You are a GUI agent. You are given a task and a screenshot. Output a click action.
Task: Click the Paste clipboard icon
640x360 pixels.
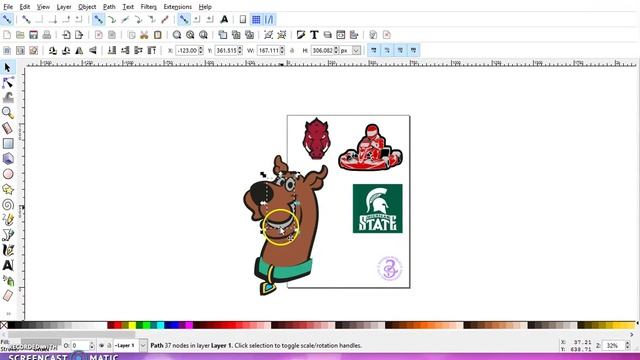pos(158,35)
